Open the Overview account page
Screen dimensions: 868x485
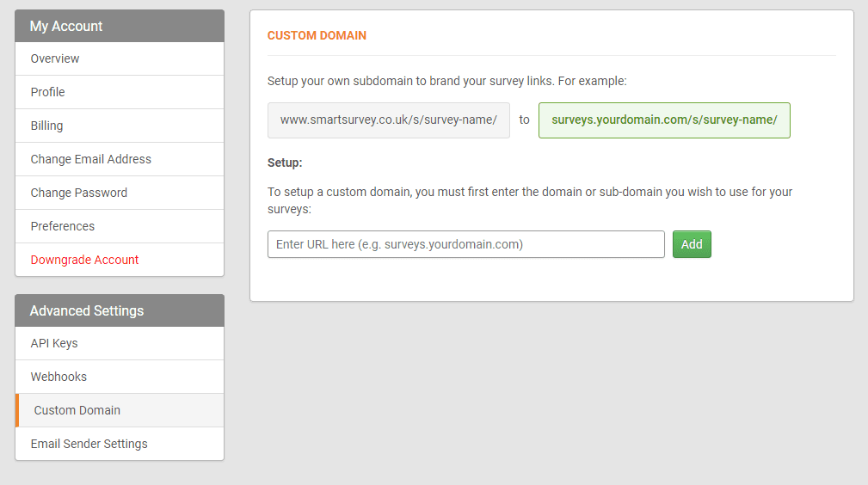pos(55,58)
